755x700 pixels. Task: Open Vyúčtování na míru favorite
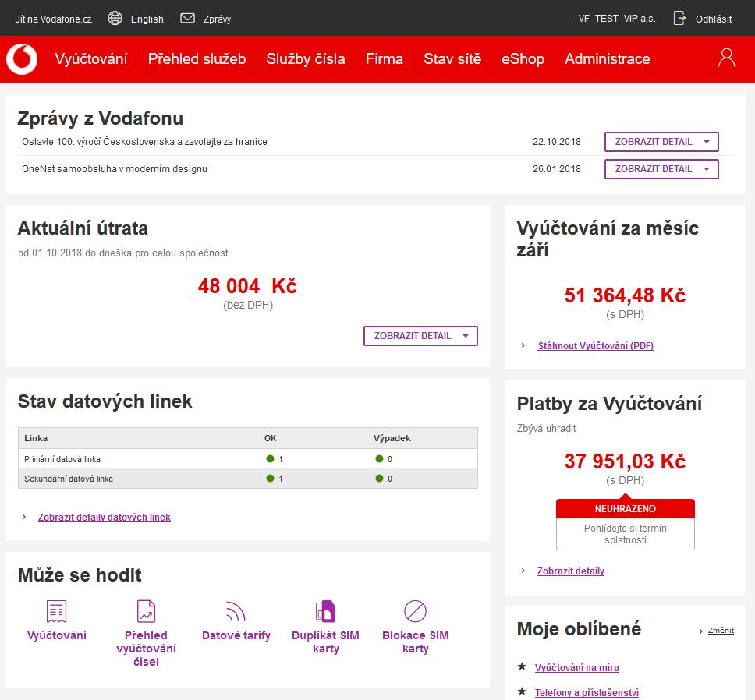pyautogui.click(x=577, y=668)
